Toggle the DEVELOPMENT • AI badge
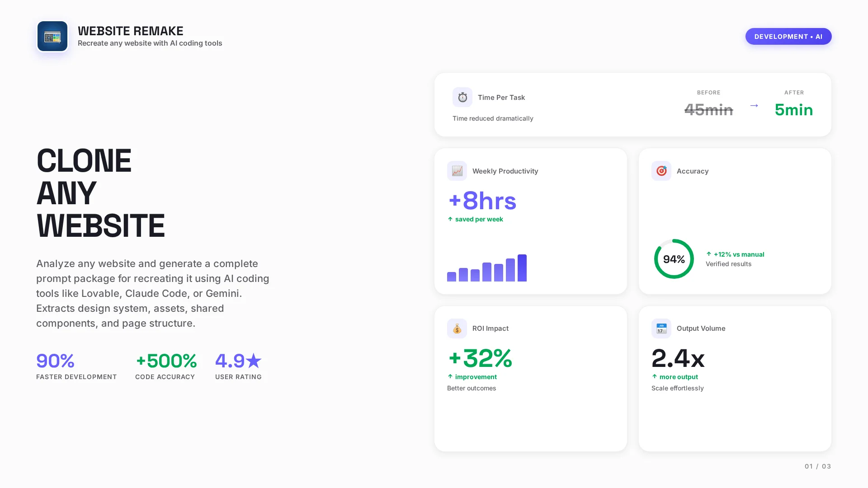Viewport: 868px width, 488px height. tap(788, 36)
